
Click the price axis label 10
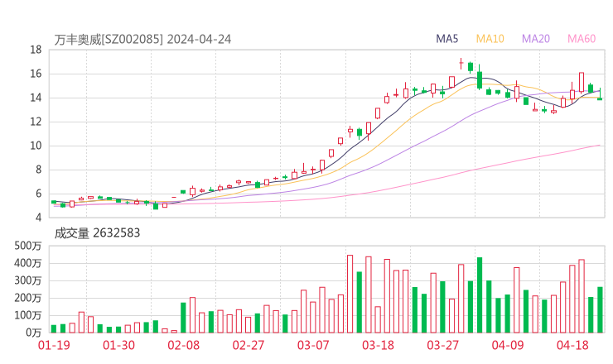click(x=36, y=146)
